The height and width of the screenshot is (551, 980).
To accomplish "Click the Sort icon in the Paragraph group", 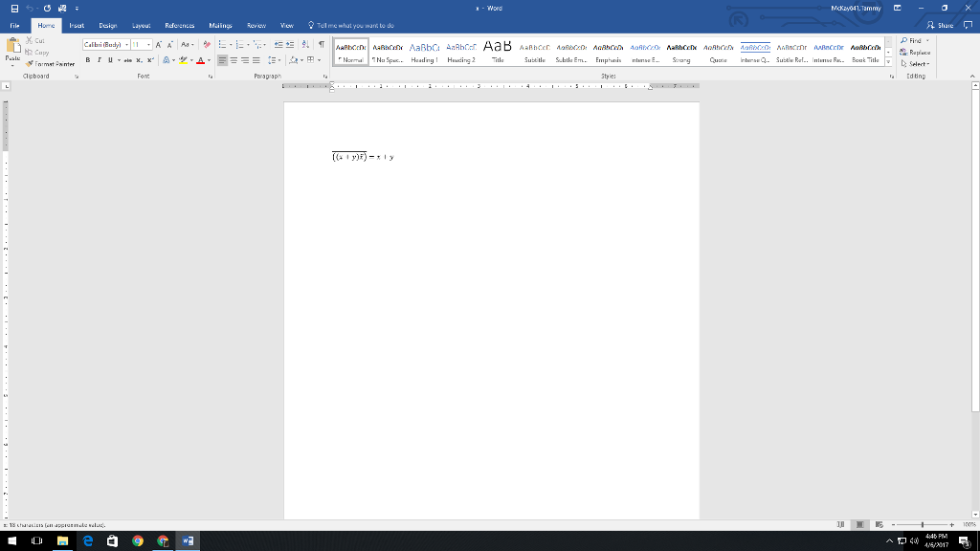I will pyautogui.click(x=307, y=45).
